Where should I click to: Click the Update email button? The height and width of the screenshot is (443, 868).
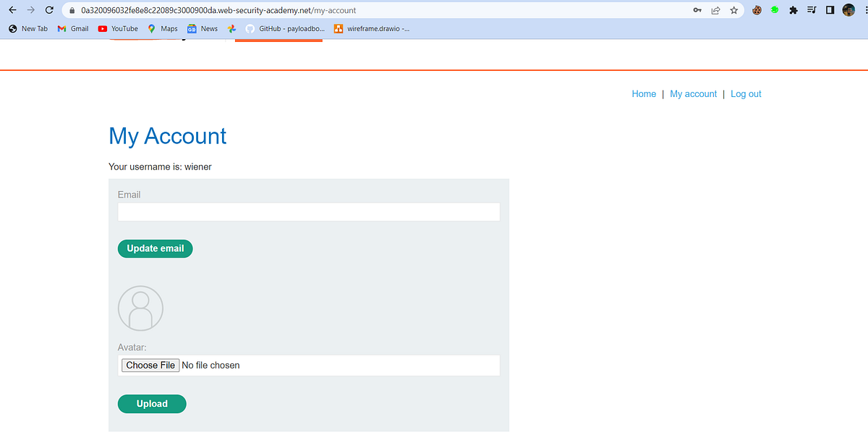coord(155,248)
